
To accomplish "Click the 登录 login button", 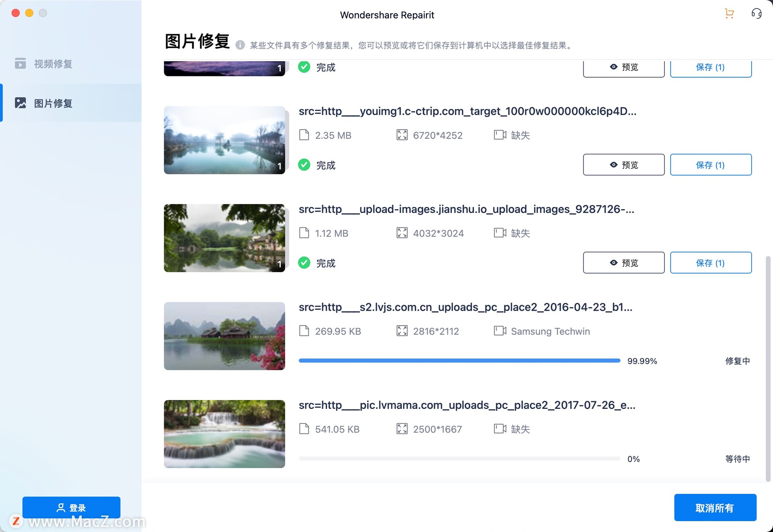I will (x=71, y=507).
